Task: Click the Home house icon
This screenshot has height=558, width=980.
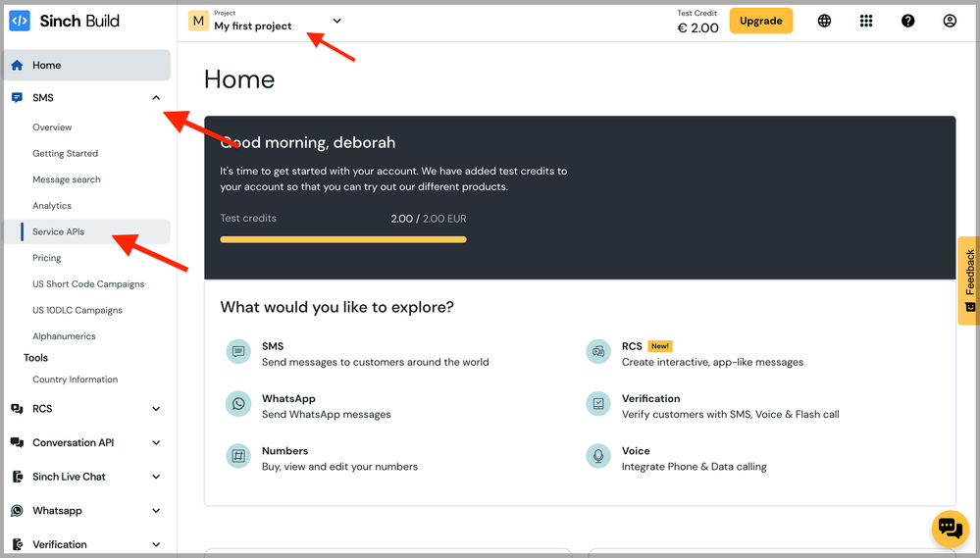Action: (17, 65)
